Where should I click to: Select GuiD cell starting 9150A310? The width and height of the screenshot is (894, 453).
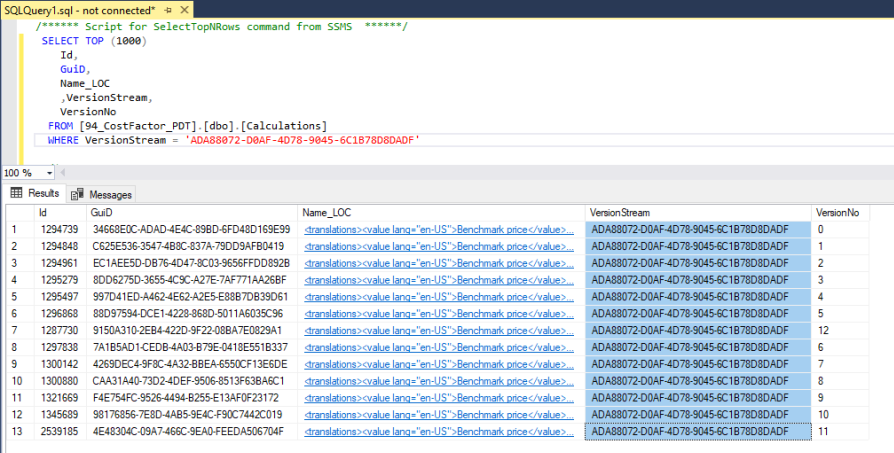coord(192,330)
